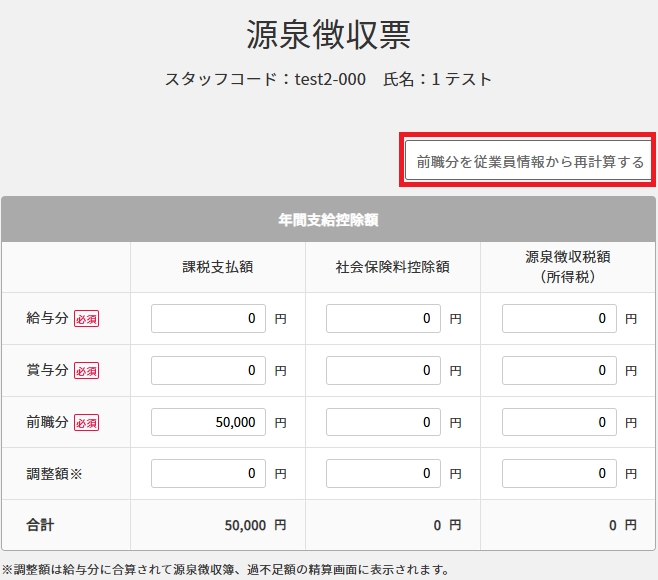Select the 調整額 社会保険料控除額 field
658x580 pixels.
pos(383,473)
